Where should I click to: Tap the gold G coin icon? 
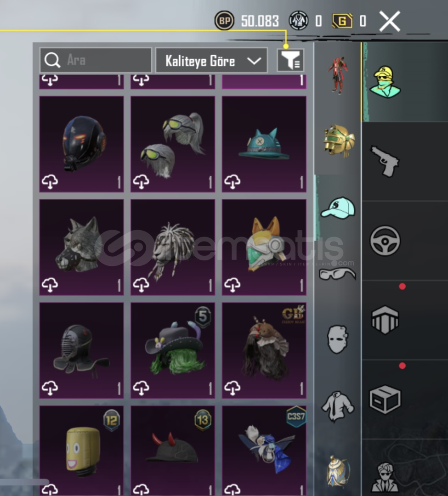coord(342,21)
